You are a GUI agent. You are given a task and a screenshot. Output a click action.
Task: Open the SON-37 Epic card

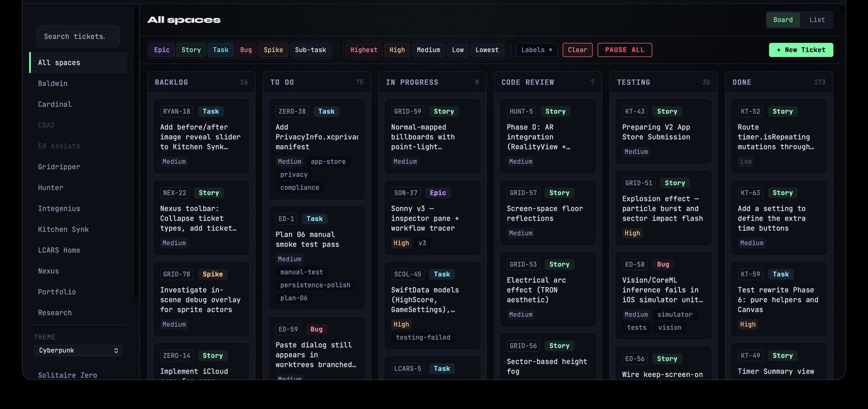pos(433,218)
